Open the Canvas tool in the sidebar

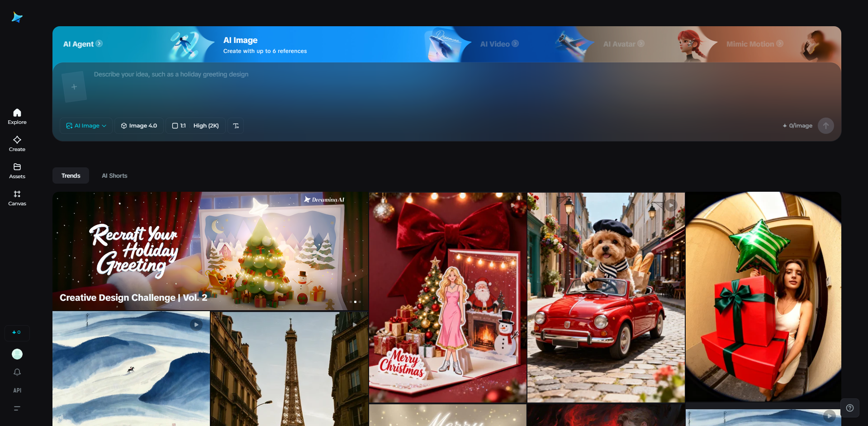[17, 198]
